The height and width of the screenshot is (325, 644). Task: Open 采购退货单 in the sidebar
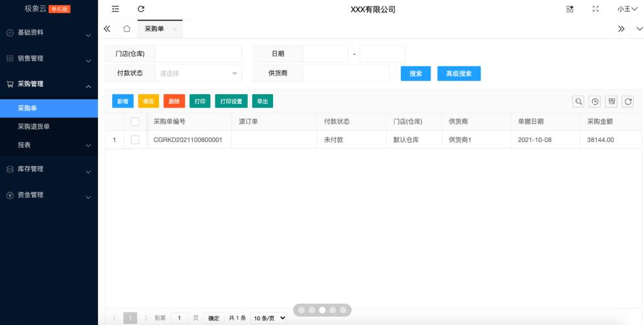[x=49, y=126]
